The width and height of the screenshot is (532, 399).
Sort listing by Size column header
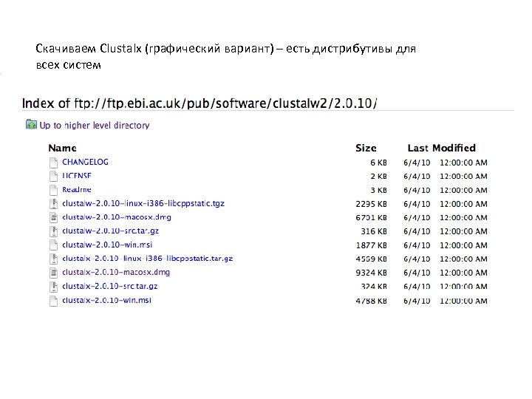[x=366, y=148]
